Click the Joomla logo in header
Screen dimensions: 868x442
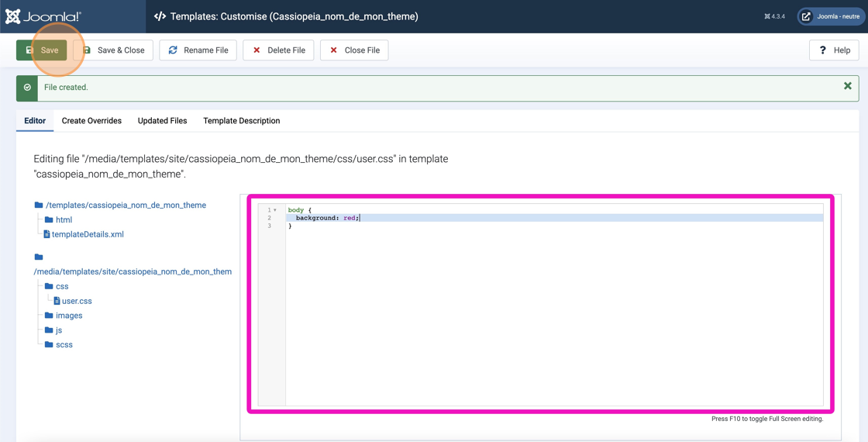pos(43,16)
